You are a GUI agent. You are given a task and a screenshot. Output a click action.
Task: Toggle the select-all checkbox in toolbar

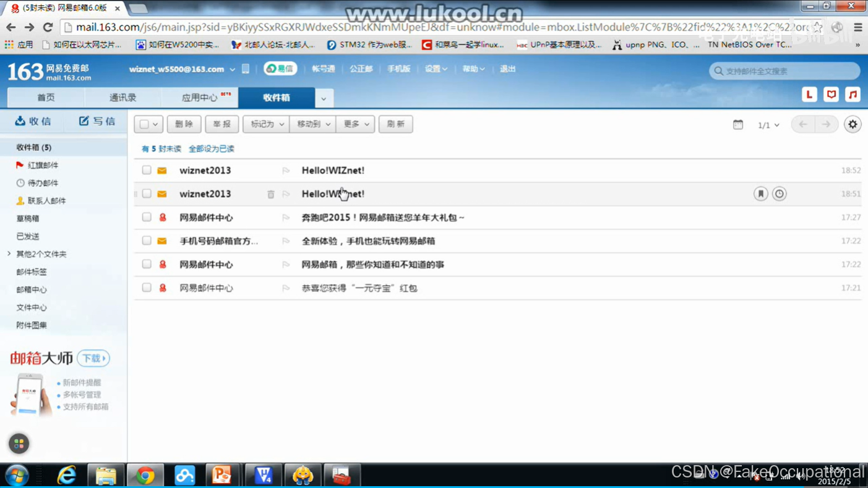point(144,124)
